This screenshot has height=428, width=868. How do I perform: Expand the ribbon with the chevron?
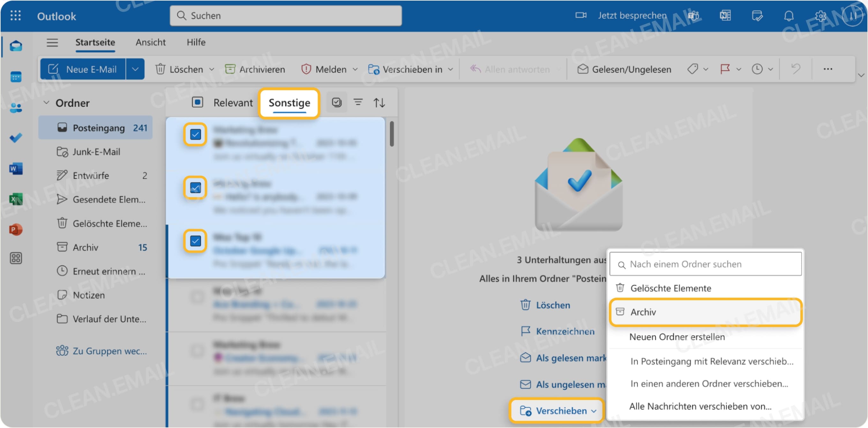(x=861, y=75)
